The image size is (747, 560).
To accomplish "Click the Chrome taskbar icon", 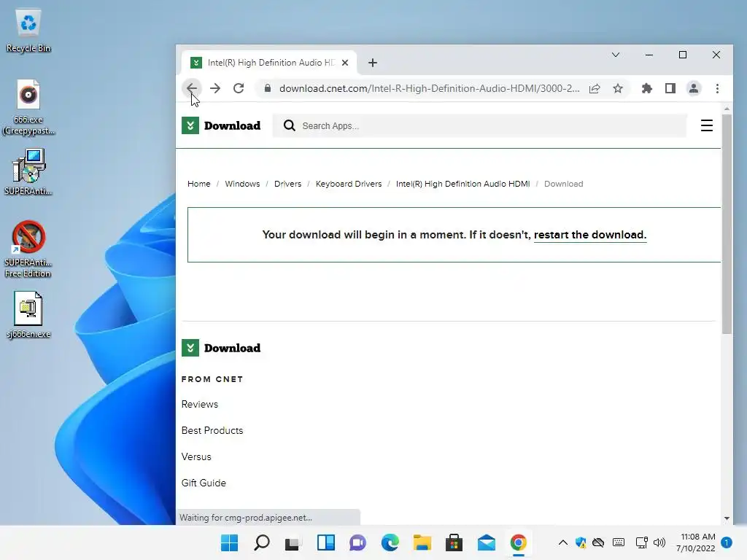I will [519, 542].
